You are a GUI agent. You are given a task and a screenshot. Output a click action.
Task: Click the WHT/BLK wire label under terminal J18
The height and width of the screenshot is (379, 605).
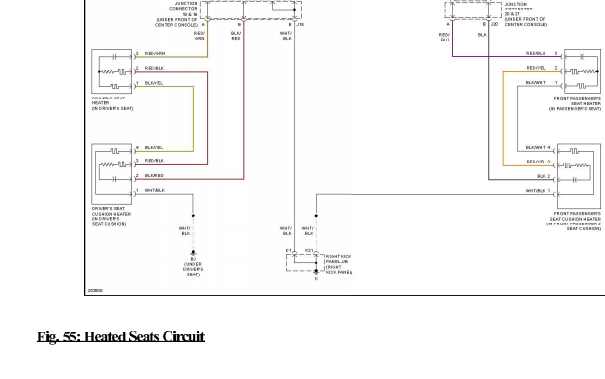point(286,36)
